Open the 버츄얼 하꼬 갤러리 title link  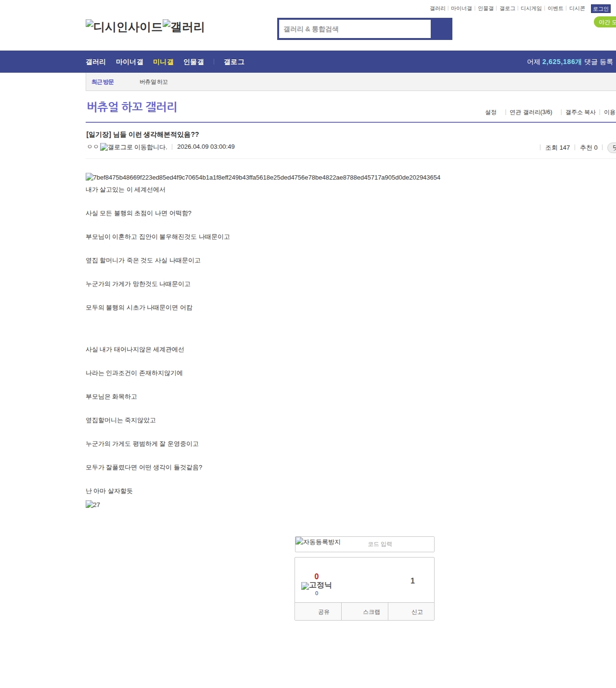(x=132, y=107)
